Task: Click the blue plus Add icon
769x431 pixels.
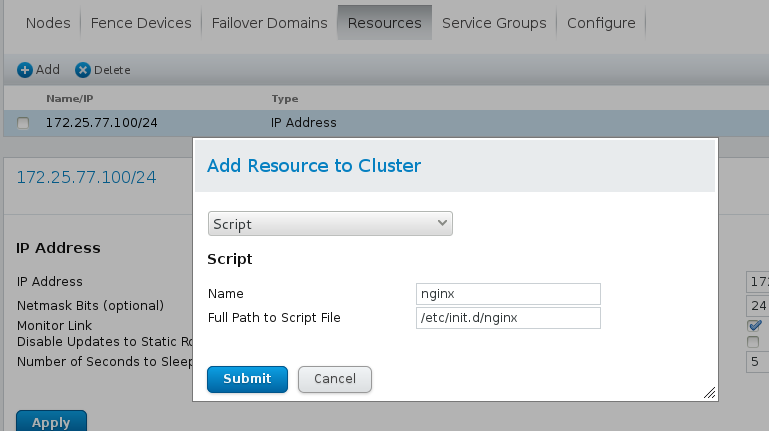Action: (25, 70)
